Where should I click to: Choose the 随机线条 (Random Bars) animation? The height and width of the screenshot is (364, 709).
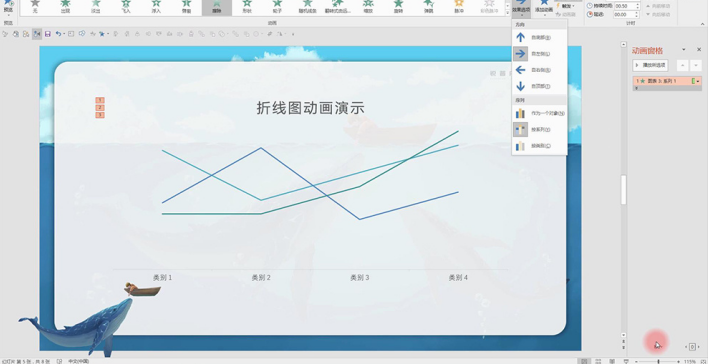(x=308, y=7)
